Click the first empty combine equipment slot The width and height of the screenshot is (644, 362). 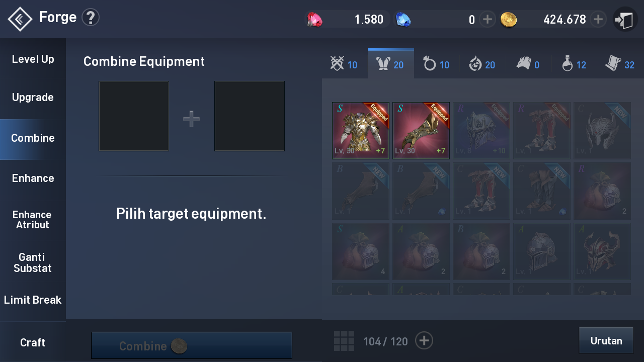(134, 116)
